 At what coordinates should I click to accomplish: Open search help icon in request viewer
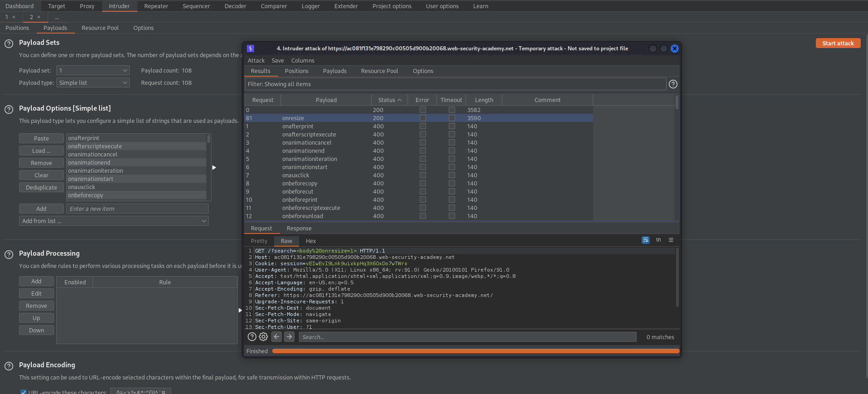coord(252,337)
